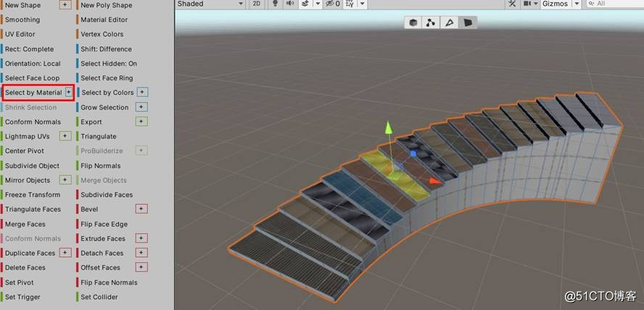Open the Gizmos dropdown arrow

tap(577, 4)
